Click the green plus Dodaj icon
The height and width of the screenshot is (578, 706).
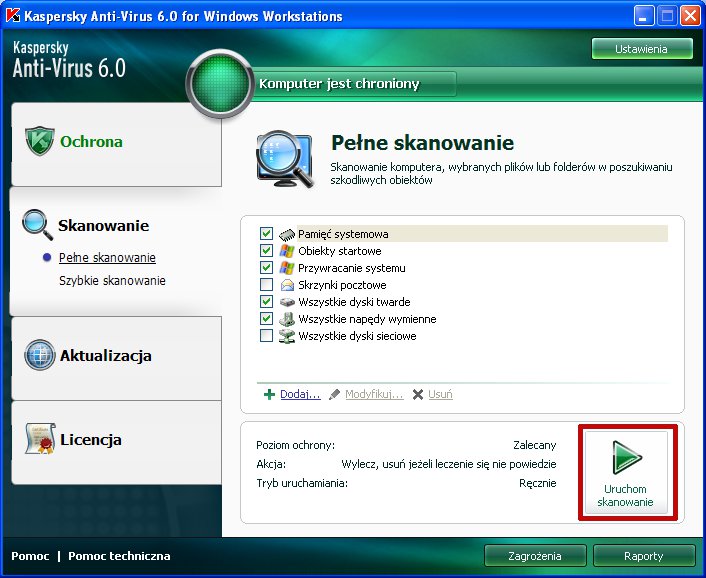[x=269, y=394]
